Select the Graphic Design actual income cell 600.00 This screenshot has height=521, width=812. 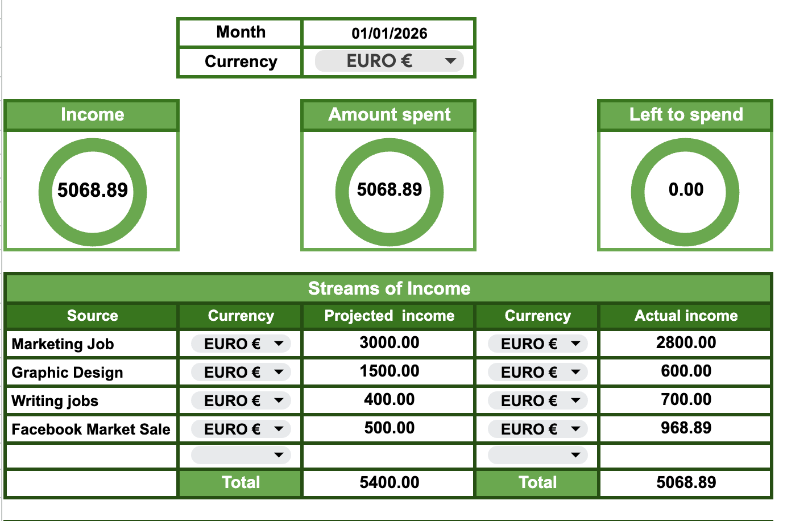[x=685, y=372]
